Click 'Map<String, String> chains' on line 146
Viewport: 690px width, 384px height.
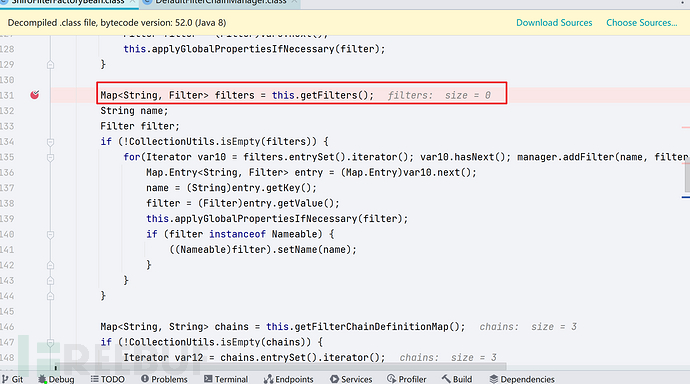174,326
